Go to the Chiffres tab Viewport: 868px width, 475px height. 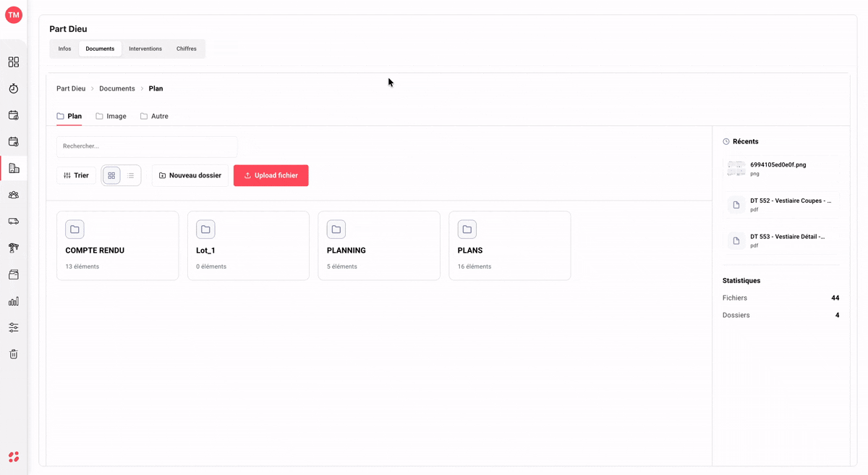187,49
